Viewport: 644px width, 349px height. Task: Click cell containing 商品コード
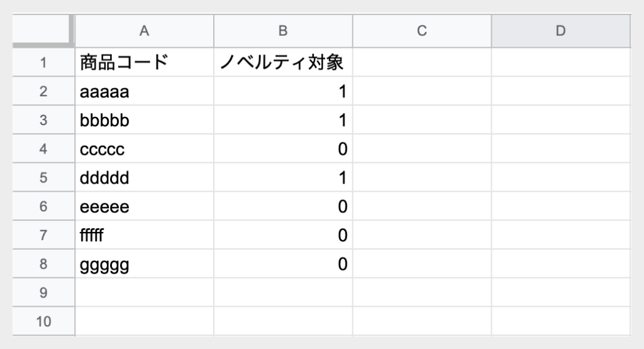(x=144, y=62)
